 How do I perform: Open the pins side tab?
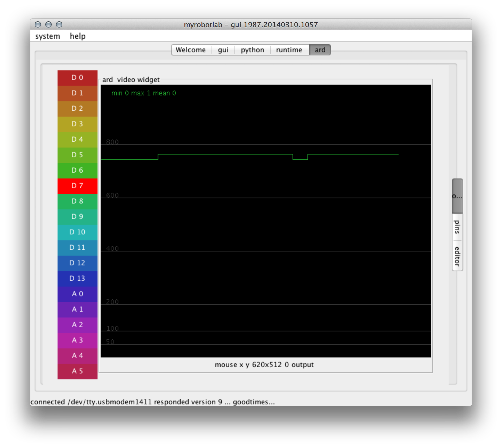click(457, 227)
